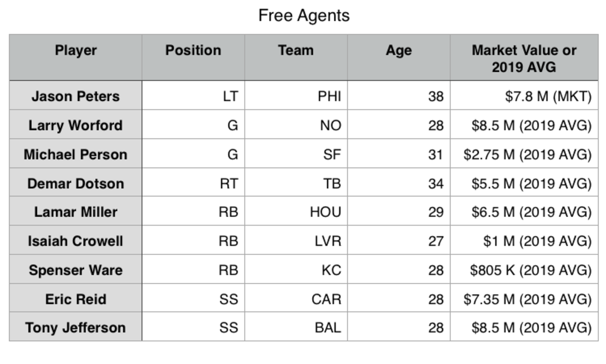Viewport: 606px width, 364px height.
Task: Select the $7.8 M (MKT) value cell
Action: pos(524,95)
